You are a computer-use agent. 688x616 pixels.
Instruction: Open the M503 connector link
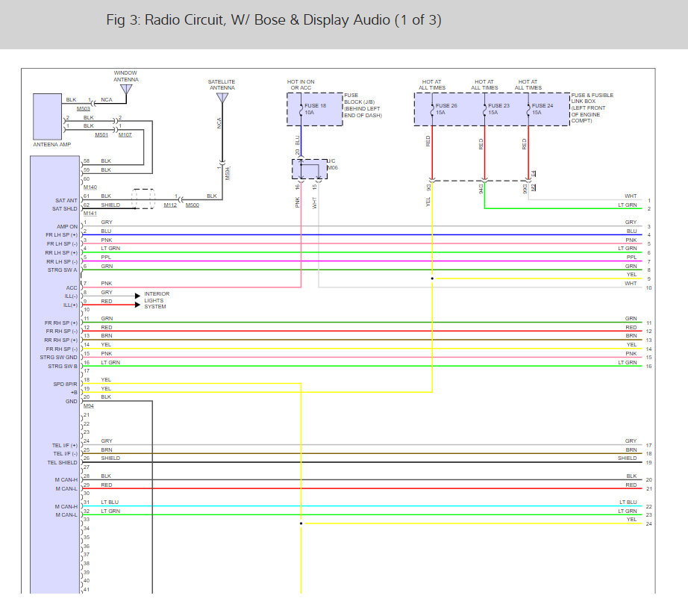click(x=83, y=109)
